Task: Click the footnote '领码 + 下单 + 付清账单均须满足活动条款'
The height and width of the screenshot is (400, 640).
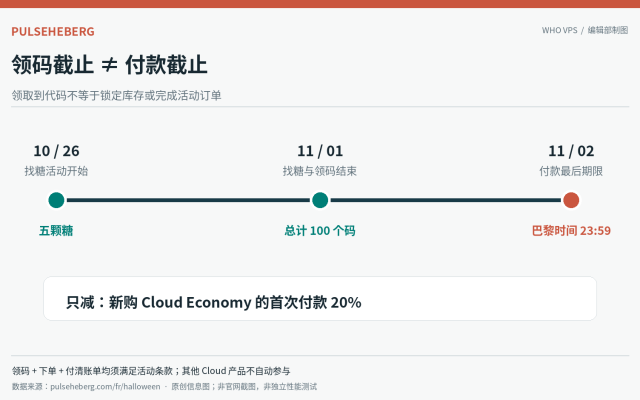Action: (94, 371)
